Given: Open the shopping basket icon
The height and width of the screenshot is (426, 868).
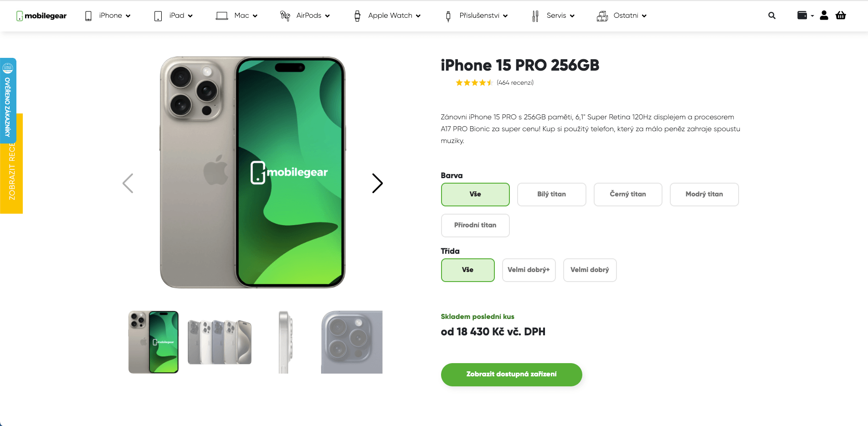Looking at the screenshot, I should click(841, 15).
